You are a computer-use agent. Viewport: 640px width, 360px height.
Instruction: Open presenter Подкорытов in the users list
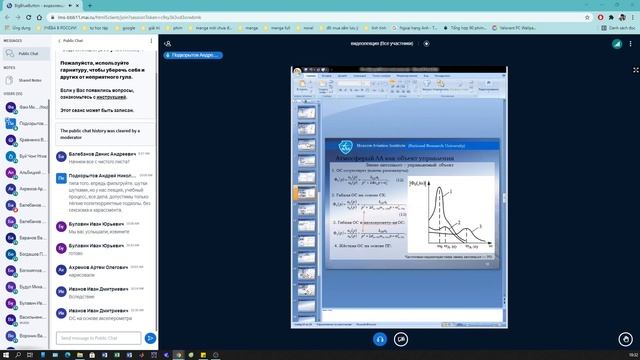coord(26,123)
